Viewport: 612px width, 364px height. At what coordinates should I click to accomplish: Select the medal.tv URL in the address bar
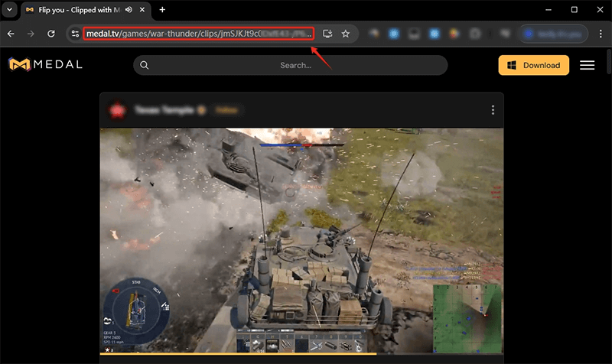pos(199,34)
